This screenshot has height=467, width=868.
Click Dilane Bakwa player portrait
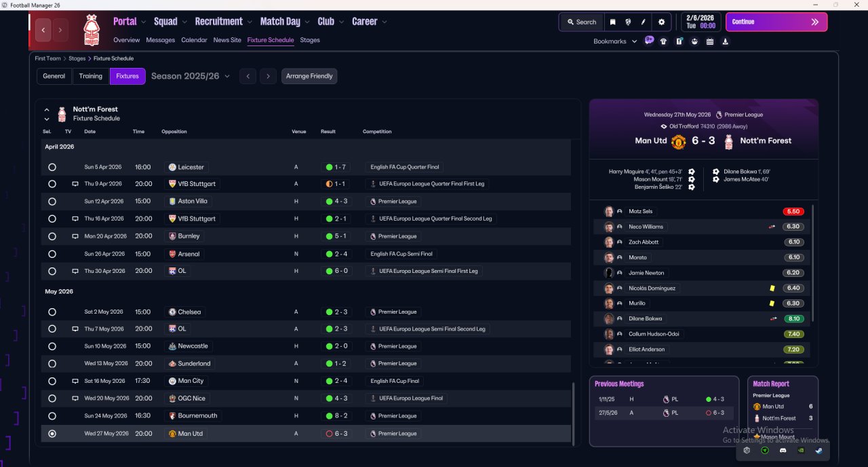[x=609, y=318]
